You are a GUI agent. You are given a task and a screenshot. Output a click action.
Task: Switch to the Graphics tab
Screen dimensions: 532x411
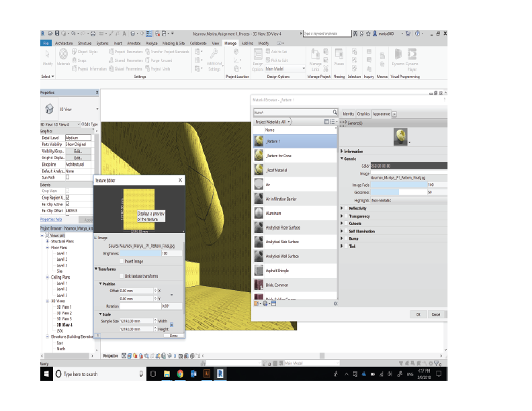tap(363, 114)
